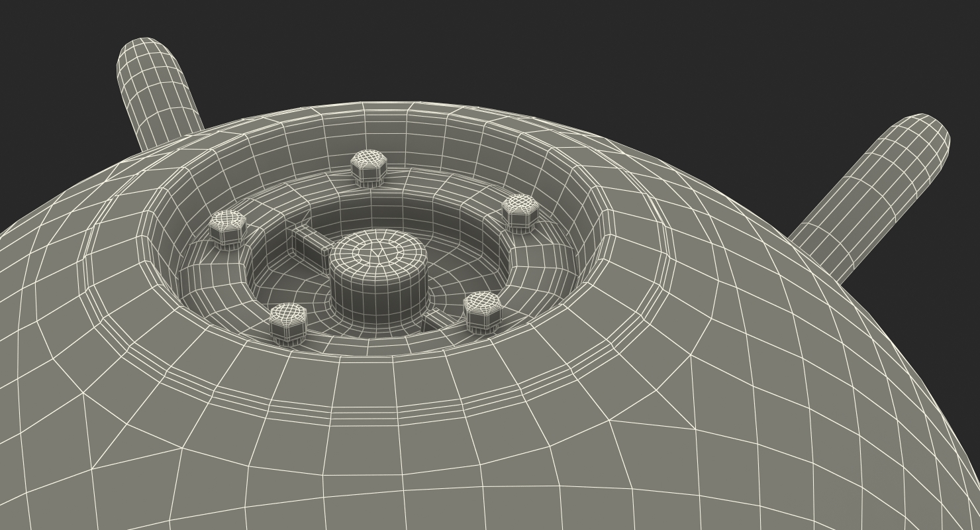Select the topmost hex bolt on the ring
This screenshot has height=530, width=980.
click(x=368, y=168)
